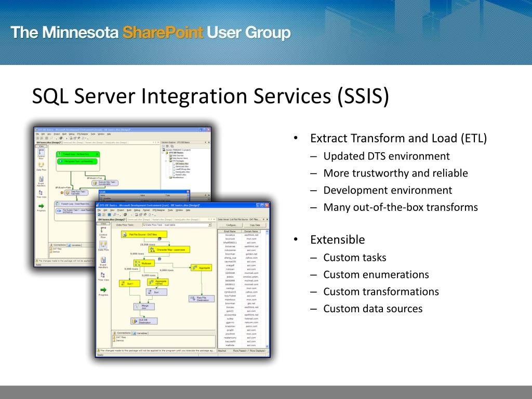Click Email Name column header
The width and height of the screenshot is (532, 399).
tap(230, 231)
